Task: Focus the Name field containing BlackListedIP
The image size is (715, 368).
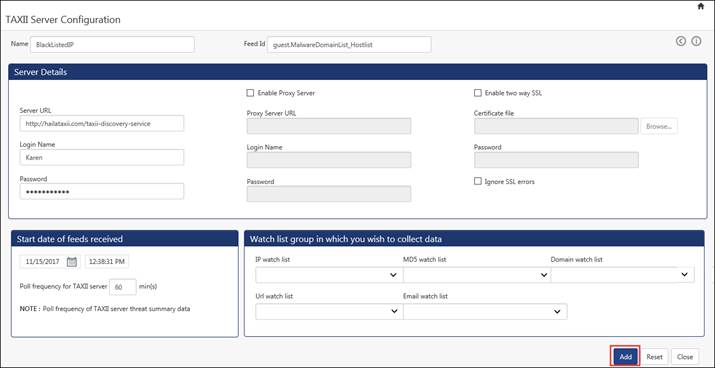Action: click(112, 45)
